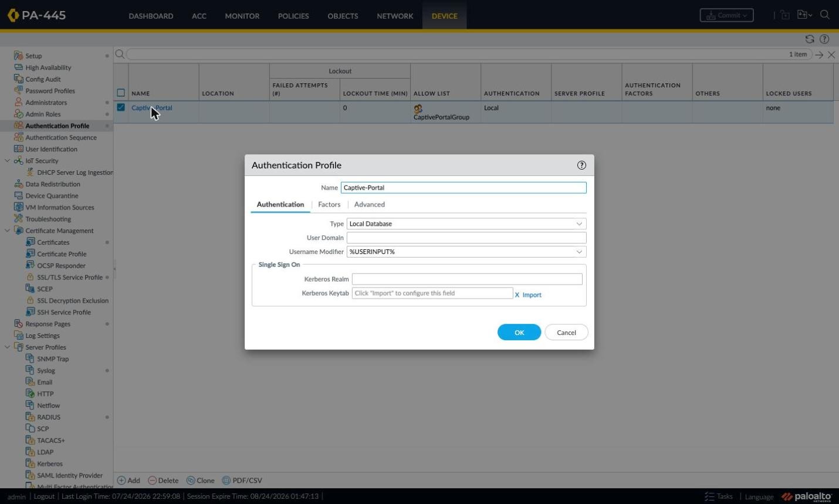Click the CaptivePortalGroup allow list entry
Image resolution: width=839 pixels, height=504 pixels.
441,117
